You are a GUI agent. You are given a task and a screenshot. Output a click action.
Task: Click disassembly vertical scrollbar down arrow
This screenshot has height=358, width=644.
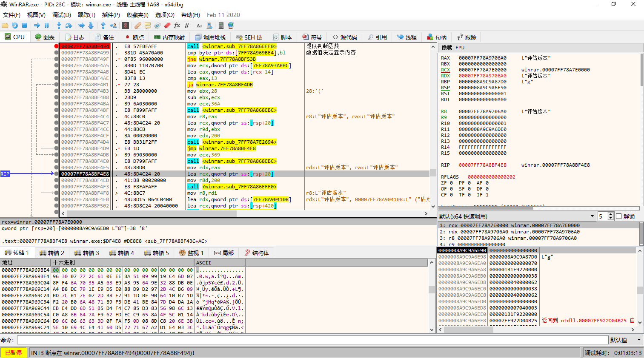(x=433, y=207)
